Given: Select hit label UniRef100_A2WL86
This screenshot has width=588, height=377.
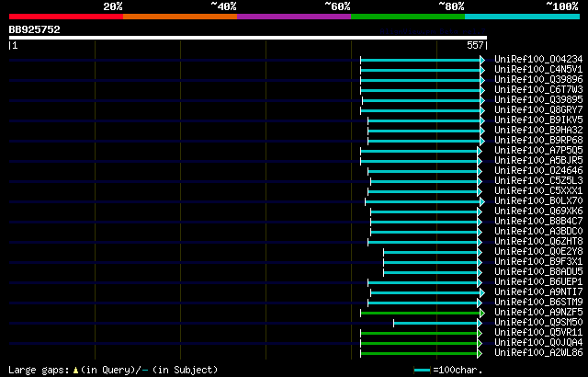Looking at the screenshot, I should click(x=538, y=353).
